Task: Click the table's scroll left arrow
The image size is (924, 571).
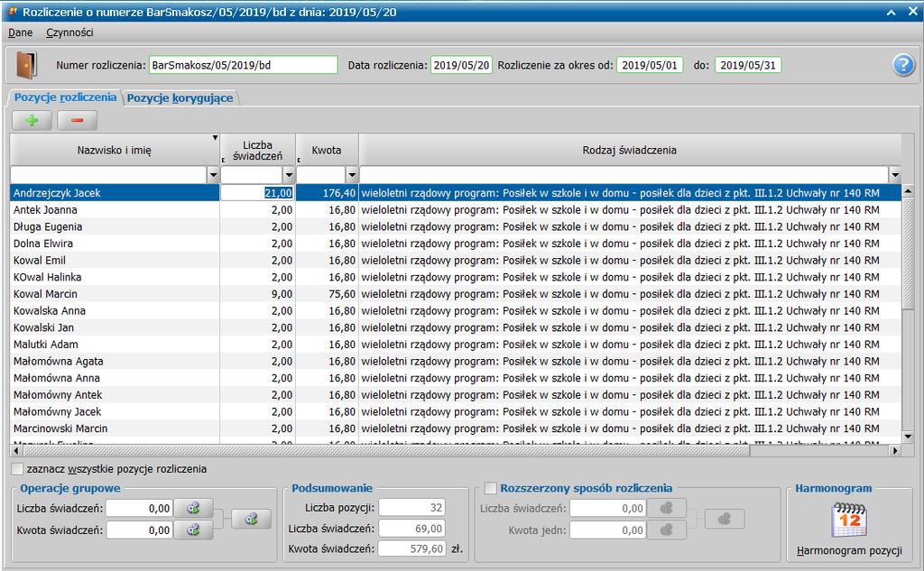Action: [16, 451]
